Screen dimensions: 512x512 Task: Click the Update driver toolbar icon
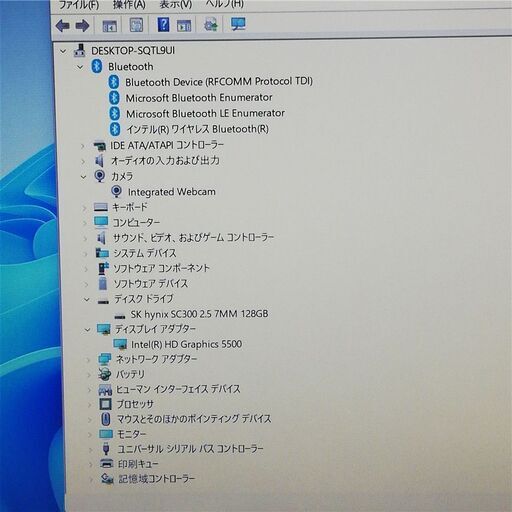(211, 25)
